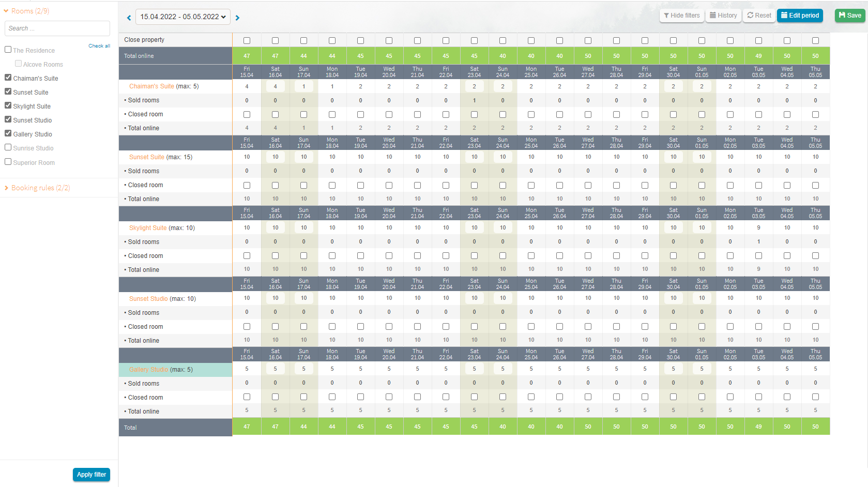The width and height of the screenshot is (868, 487).
Task: Close Chaiman's Suite room on Sat 16.04
Action: 275,114
